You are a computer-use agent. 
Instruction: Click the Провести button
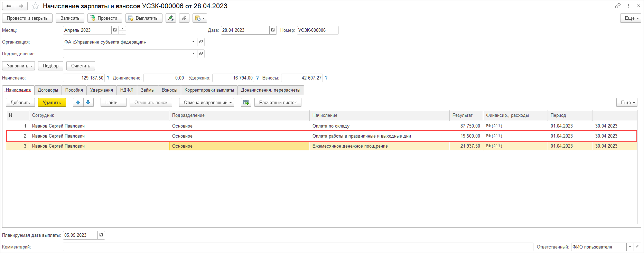tap(105, 18)
